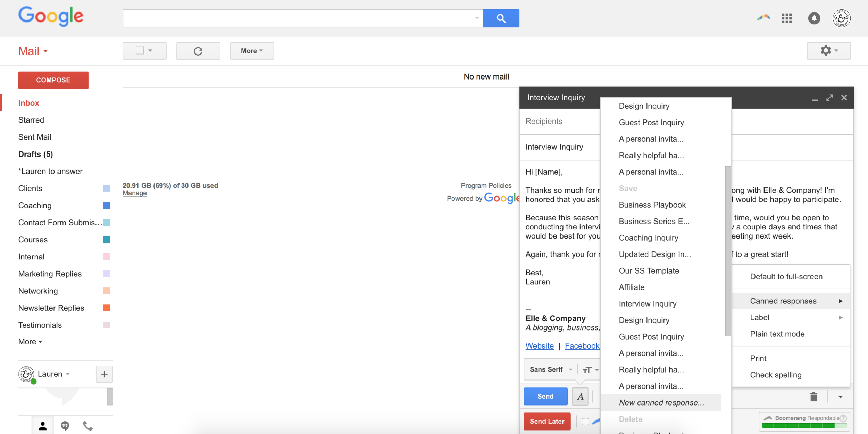Open the Program Policies link

coord(486,185)
